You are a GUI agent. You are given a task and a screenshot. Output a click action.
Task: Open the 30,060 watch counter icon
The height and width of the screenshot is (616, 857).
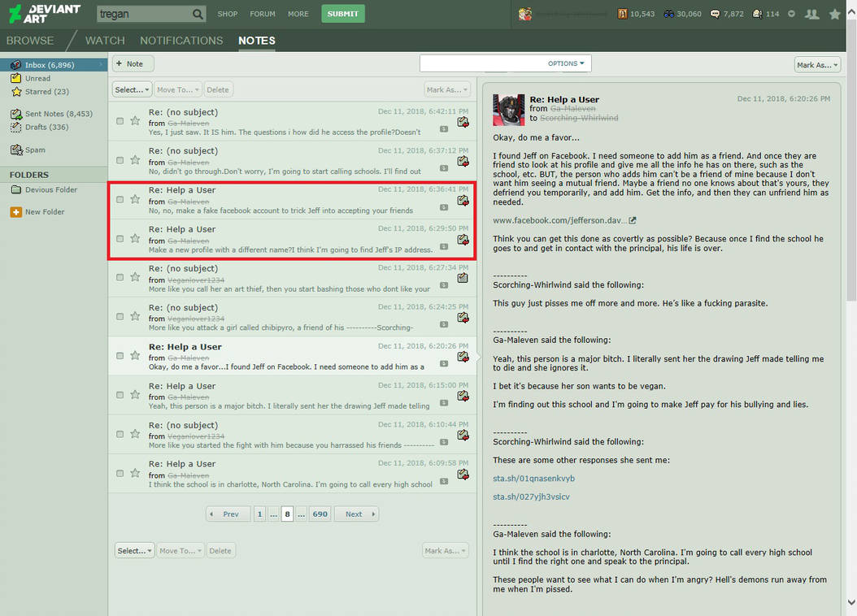668,14
